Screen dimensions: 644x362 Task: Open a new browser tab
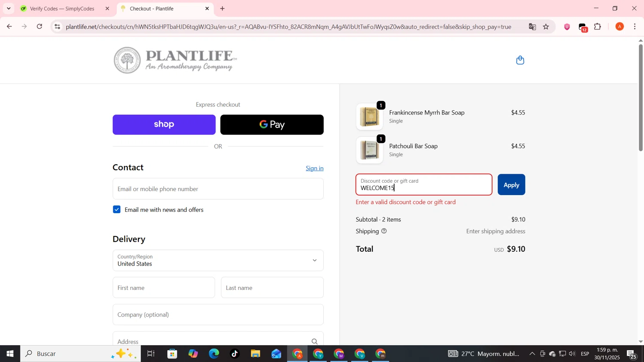pos(222,9)
